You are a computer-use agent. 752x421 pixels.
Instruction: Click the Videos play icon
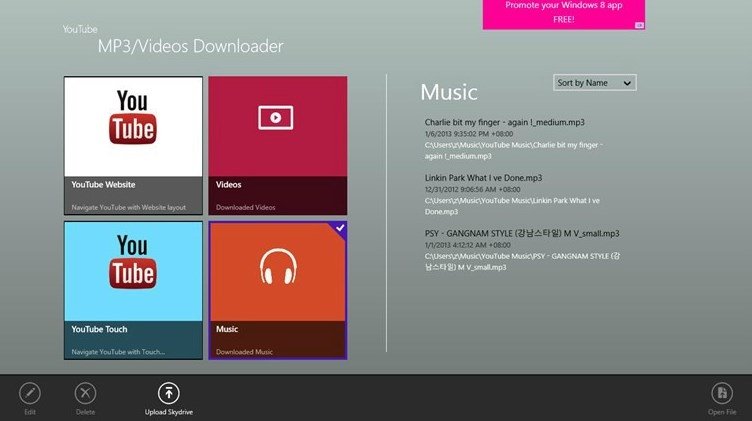click(x=276, y=117)
